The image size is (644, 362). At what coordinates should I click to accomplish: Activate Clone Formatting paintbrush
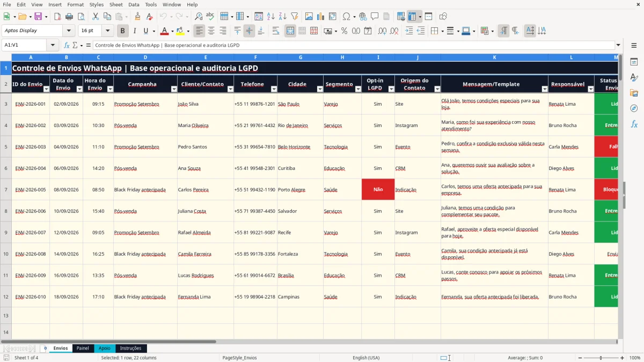click(x=138, y=17)
